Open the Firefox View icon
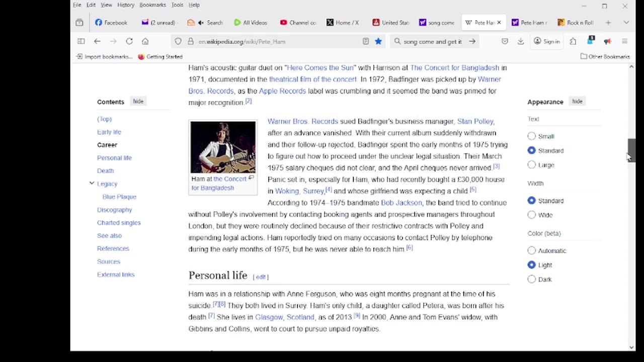 pyautogui.click(x=79, y=23)
